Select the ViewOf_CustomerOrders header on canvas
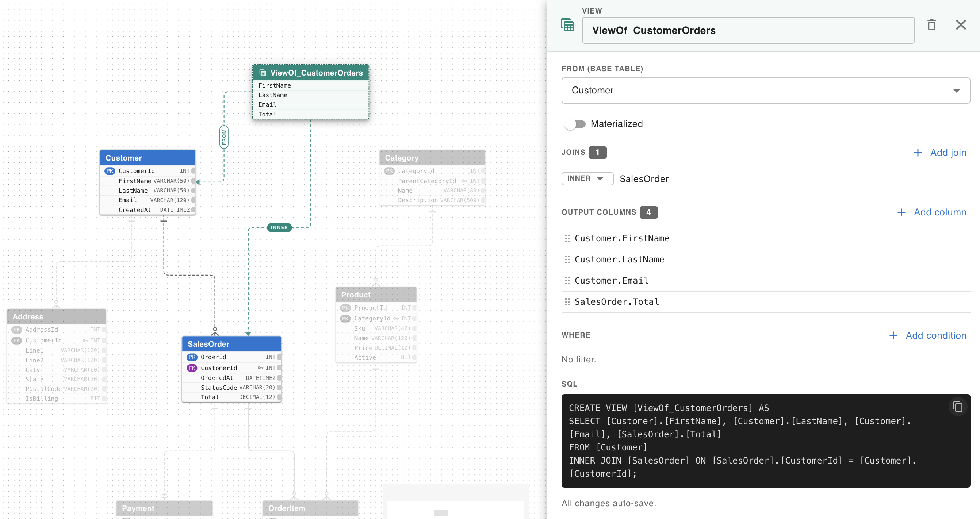This screenshot has width=980, height=519. click(310, 73)
